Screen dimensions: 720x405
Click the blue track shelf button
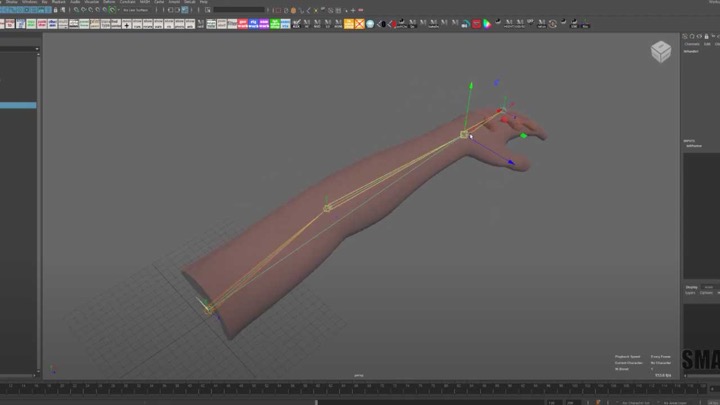(253, 24)
